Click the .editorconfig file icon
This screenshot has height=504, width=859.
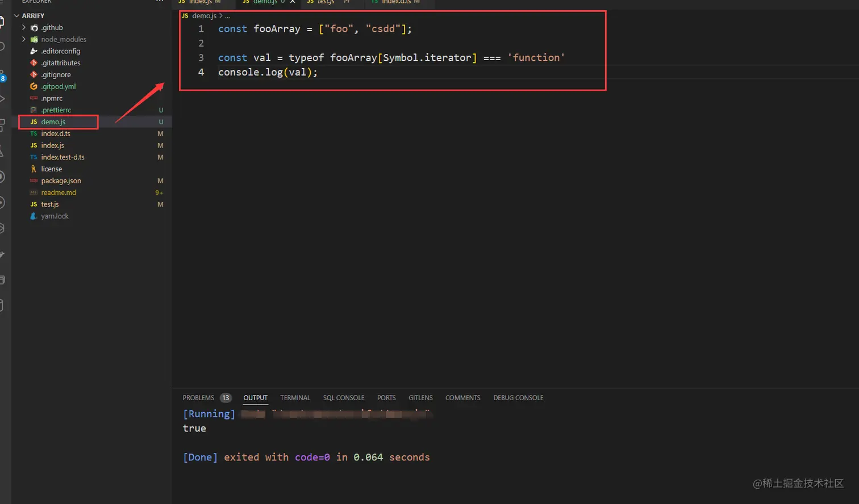[x=34, y=51]
